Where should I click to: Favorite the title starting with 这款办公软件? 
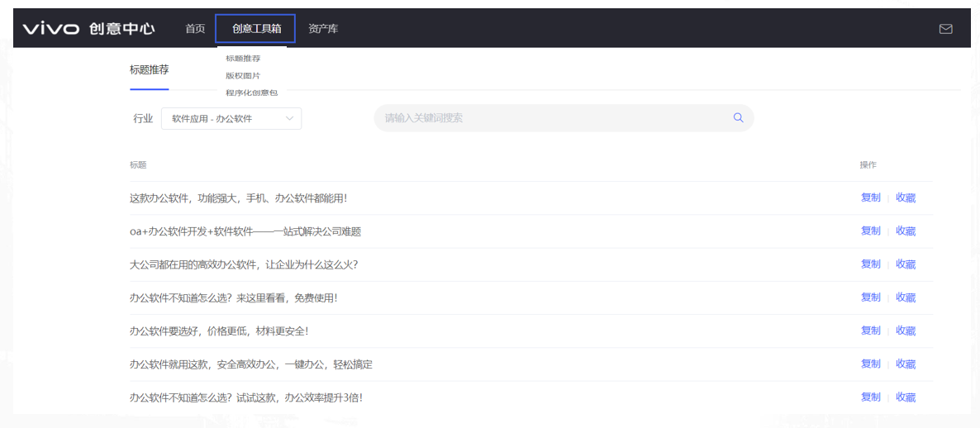(906, 197)
